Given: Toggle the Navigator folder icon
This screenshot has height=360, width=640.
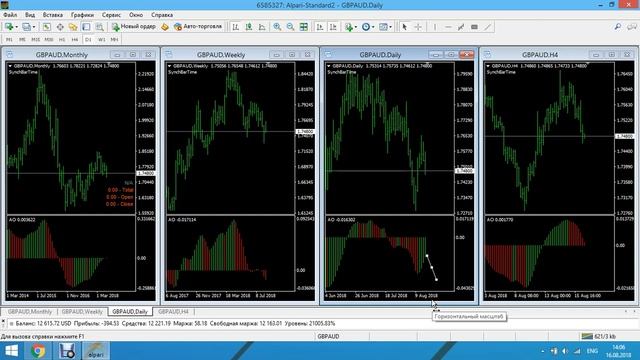Looking at the screenshot, I should pos(73,27).
